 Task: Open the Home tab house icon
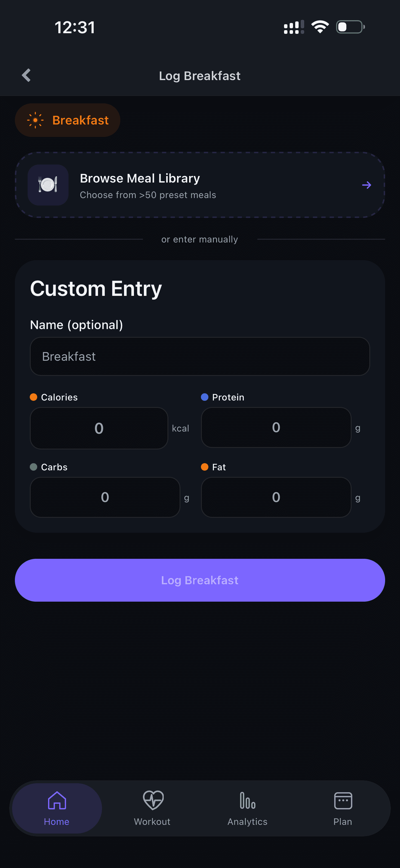tap(57, 800)
